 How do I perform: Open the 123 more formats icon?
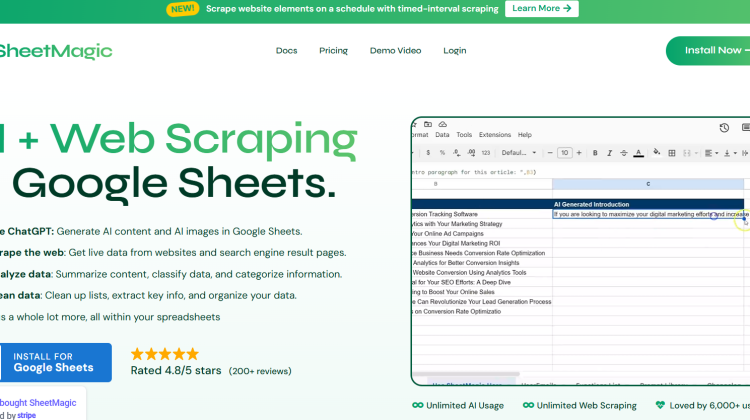point(486,153)
